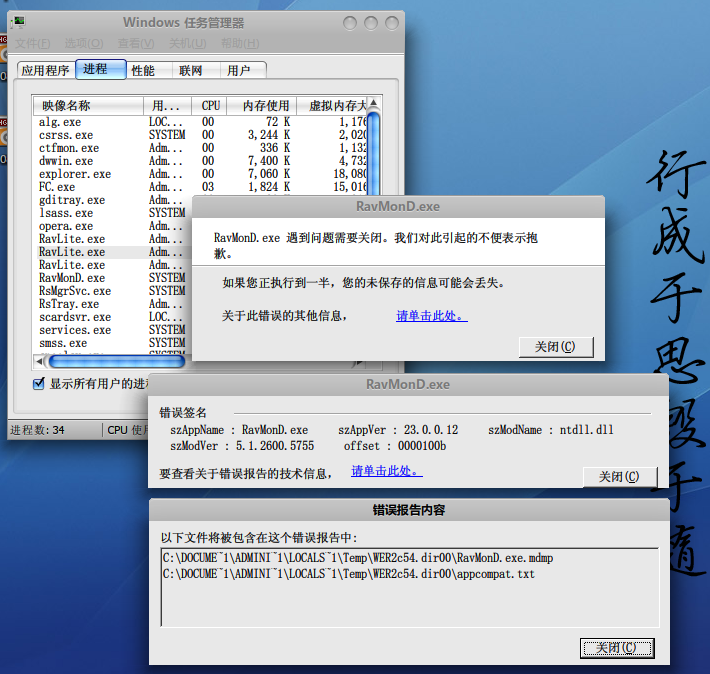710x674 pixels.
Task: Select the lsass.exe process row
Action: 114,213
